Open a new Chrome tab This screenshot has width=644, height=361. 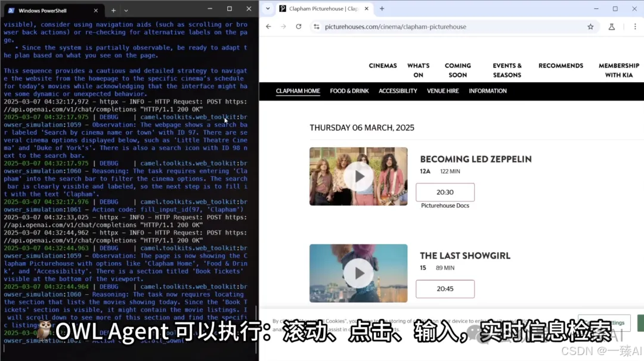pyautogui.click(x=382, y=8)
